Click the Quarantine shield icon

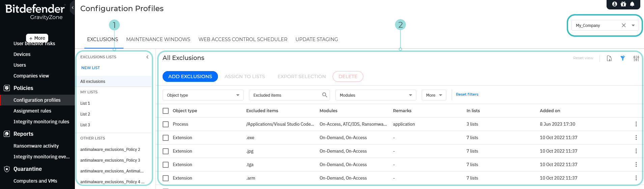tap(7, 169)
